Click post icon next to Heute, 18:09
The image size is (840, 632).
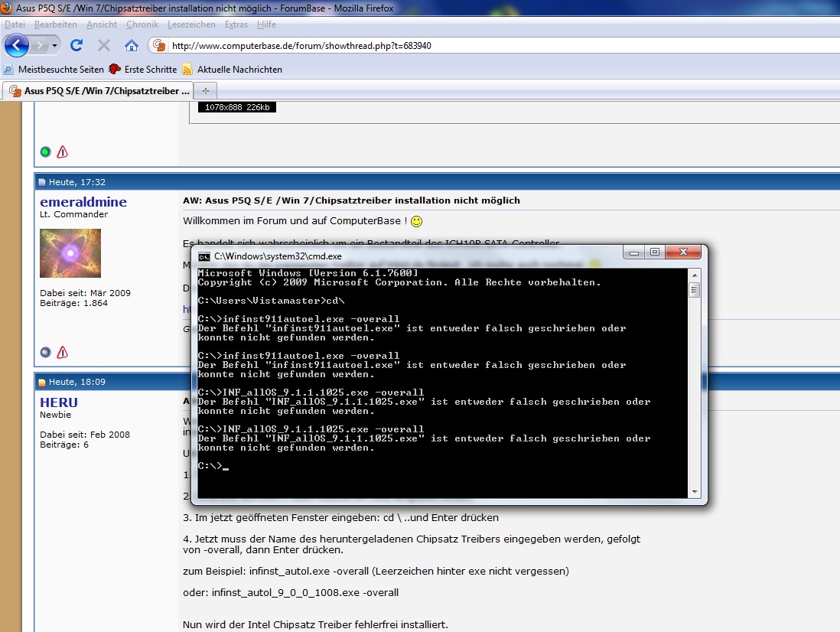(42, 383)
